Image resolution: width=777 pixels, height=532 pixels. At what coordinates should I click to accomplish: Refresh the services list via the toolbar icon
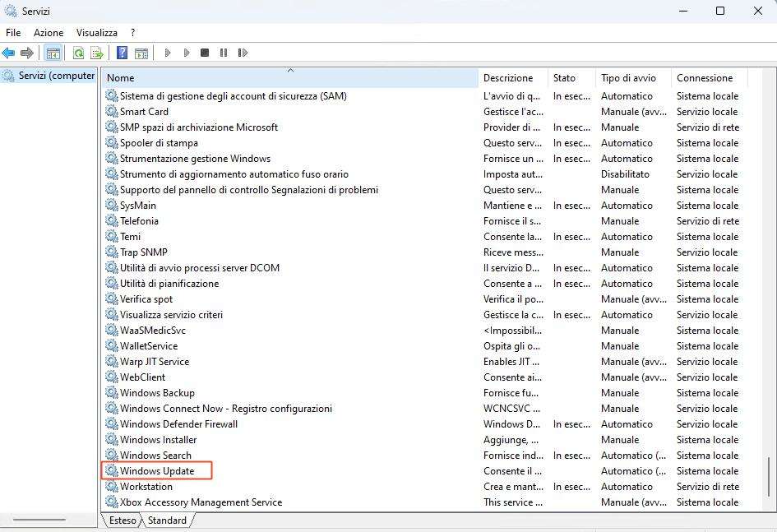pos(78,53)
